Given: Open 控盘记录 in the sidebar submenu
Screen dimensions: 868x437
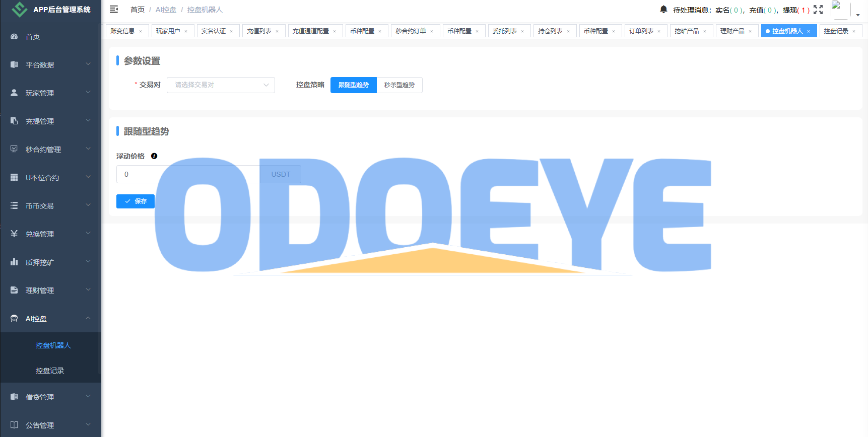Looking at the screenshot, I should 51,371.
